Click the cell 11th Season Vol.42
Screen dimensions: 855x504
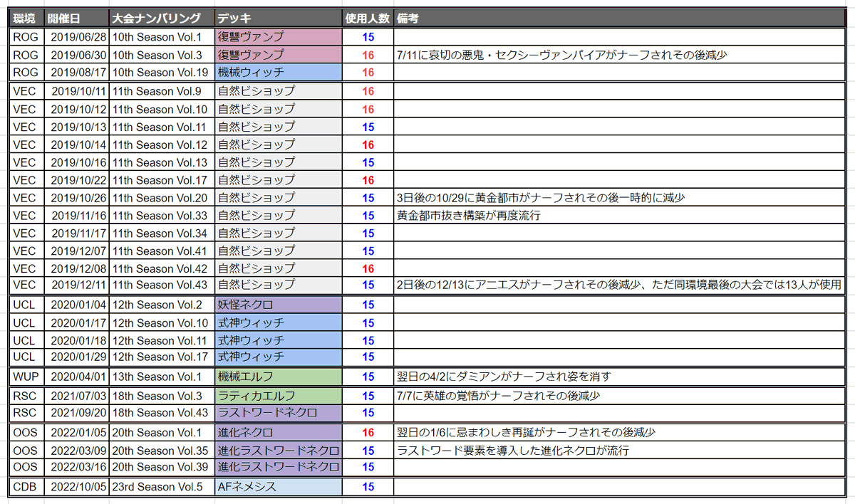click(162, 268)
